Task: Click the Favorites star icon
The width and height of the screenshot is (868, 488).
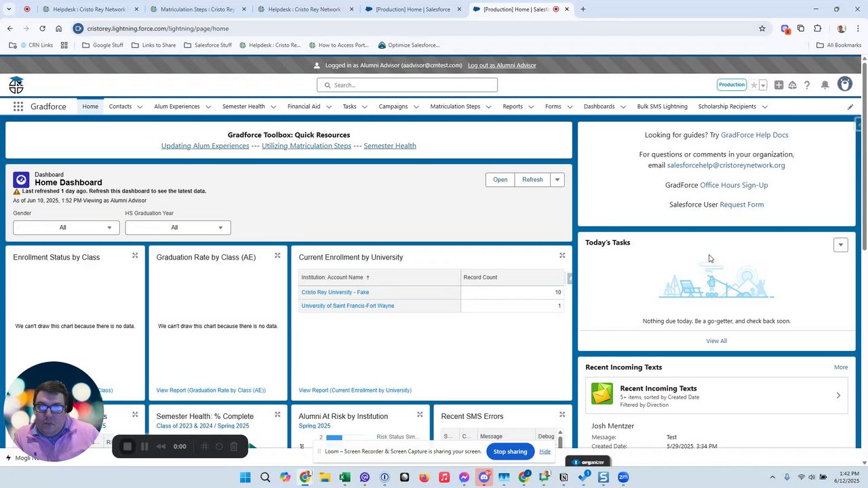Action: click(753, 85)
